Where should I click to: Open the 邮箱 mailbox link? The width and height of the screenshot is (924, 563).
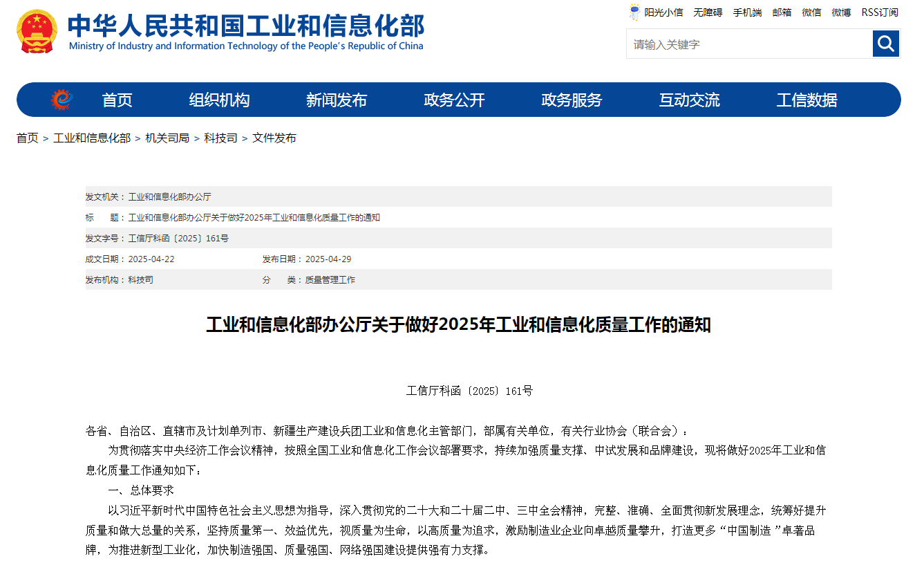[782, 12]
